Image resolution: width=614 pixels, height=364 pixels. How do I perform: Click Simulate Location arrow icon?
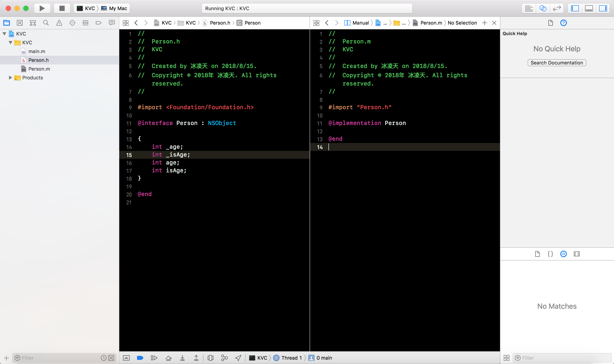tap(238, 358)
